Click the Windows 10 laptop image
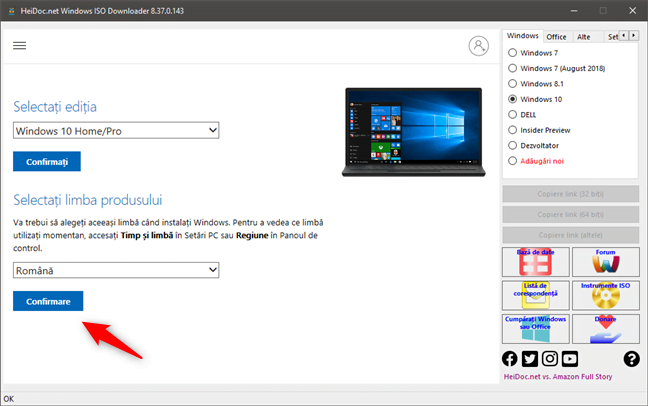 point(414,132)
